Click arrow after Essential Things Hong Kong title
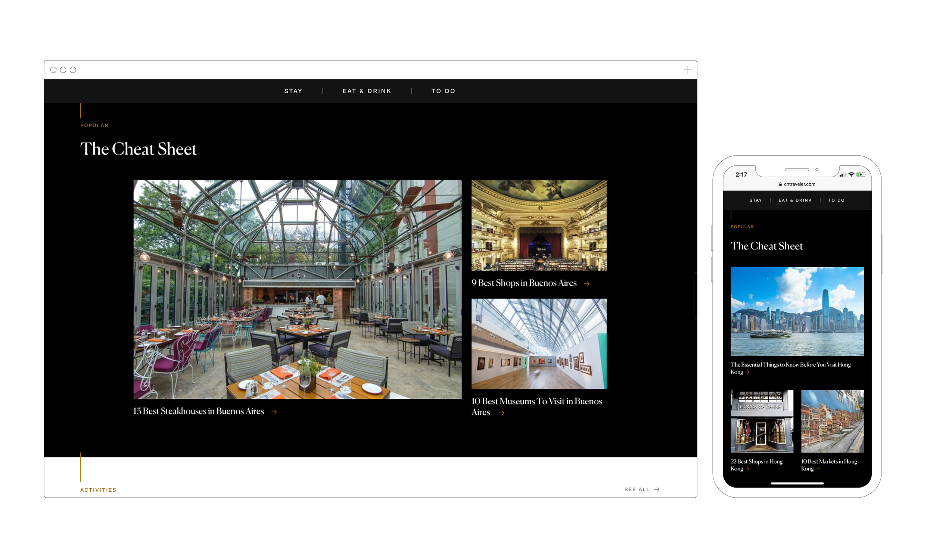 [747, 372]
